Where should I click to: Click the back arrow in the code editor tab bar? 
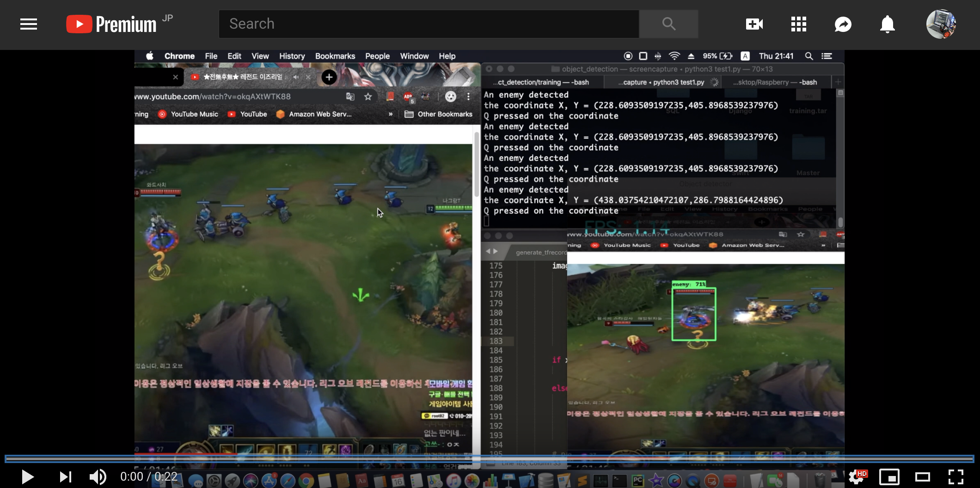488,251
